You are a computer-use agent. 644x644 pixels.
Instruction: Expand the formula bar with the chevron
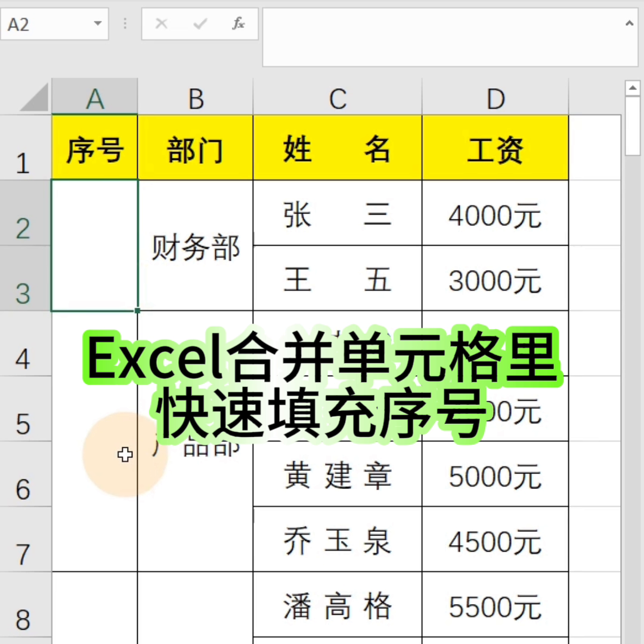pos(629,23)
